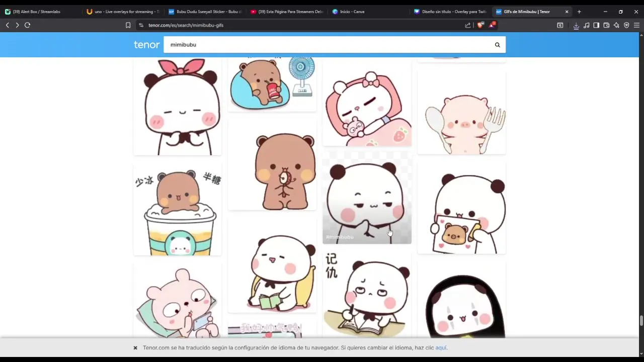Viewport: 644px width, 362px height.
Task: Share this page using the share icon
Action: click(468, 25)
